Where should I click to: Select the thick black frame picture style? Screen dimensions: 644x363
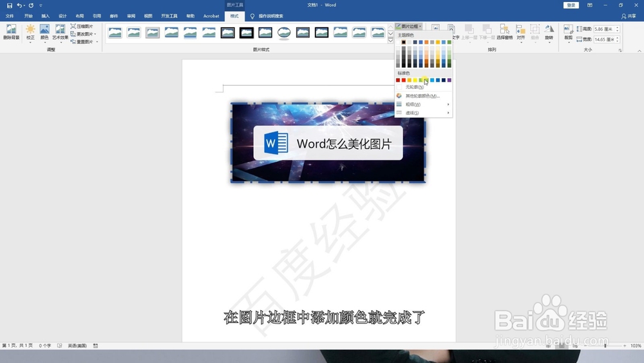(x=247, y=32)
